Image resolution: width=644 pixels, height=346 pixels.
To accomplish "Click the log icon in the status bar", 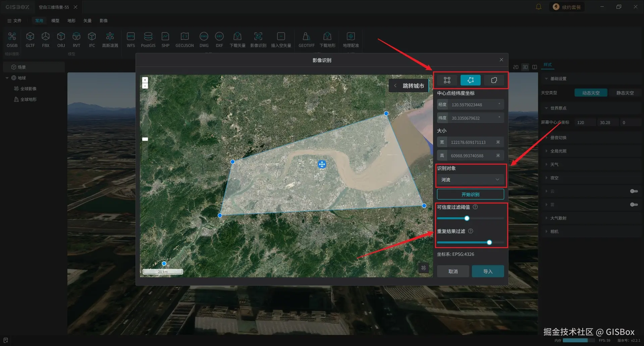I will 6,340.
